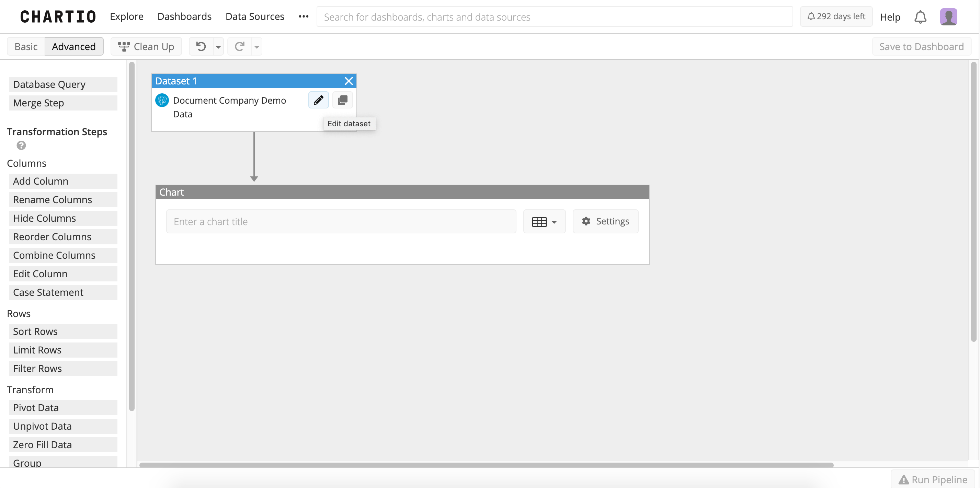Click Document Company Demo Data text
The width and height of the screenshot is (980, 488).
coord(229,107)
